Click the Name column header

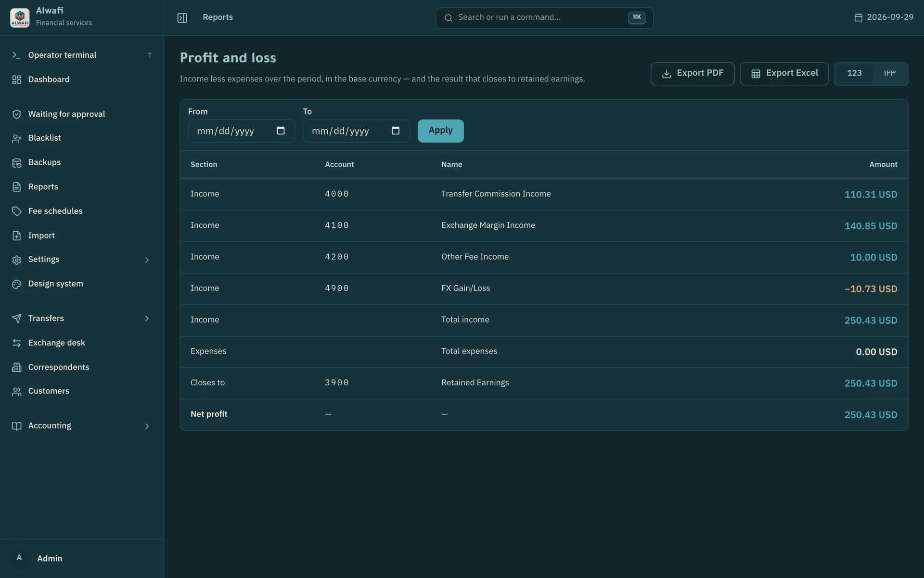pyautogui.click(x=451, y=165)
